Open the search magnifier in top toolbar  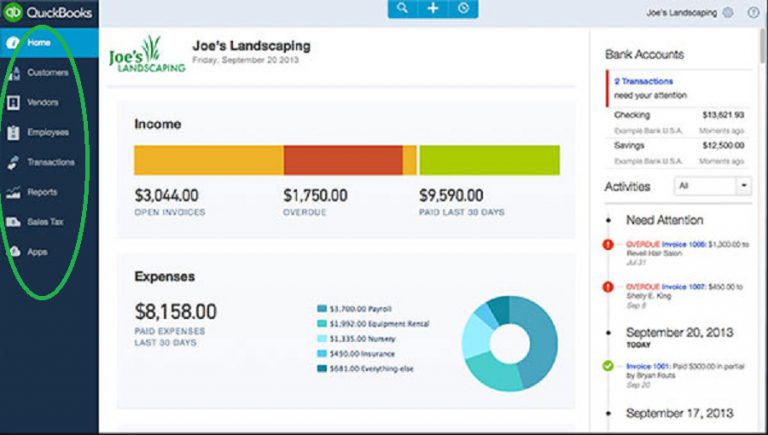(x=402, y=8)
